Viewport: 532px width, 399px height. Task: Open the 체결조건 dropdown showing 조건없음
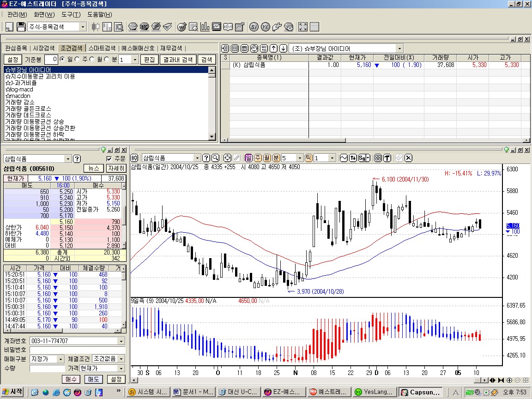click(121, 359)
